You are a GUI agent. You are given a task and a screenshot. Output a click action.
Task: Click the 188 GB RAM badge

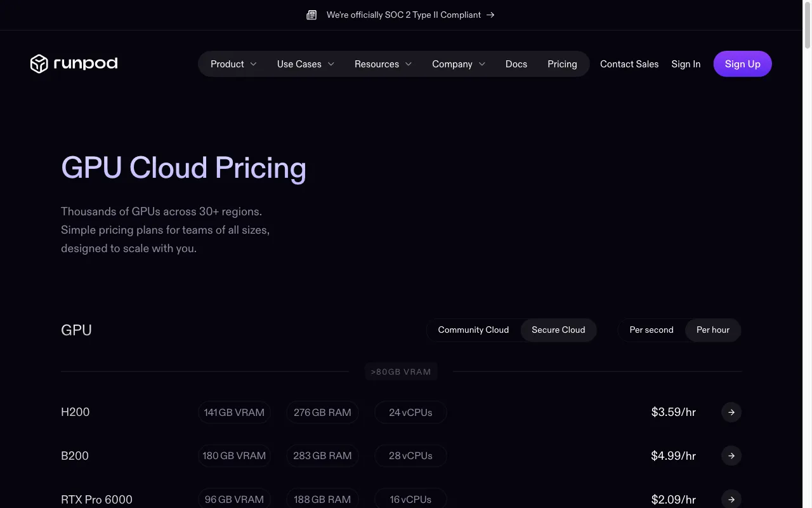[x=322, y=499]
